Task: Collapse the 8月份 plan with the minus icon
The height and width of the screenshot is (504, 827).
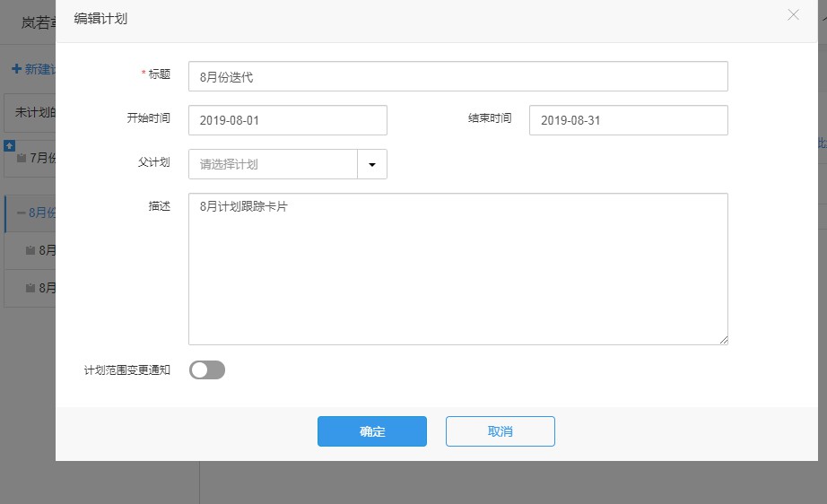Action: click(x=21, y=213)
